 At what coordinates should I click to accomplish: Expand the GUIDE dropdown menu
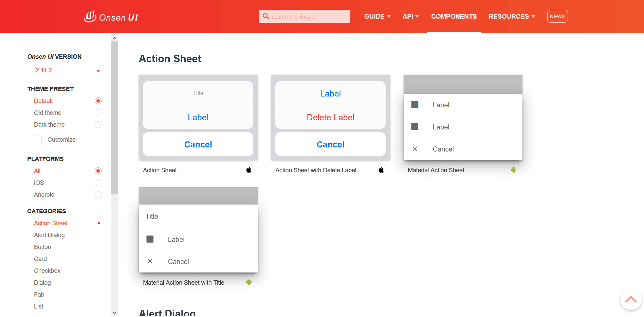coord(377,16)
